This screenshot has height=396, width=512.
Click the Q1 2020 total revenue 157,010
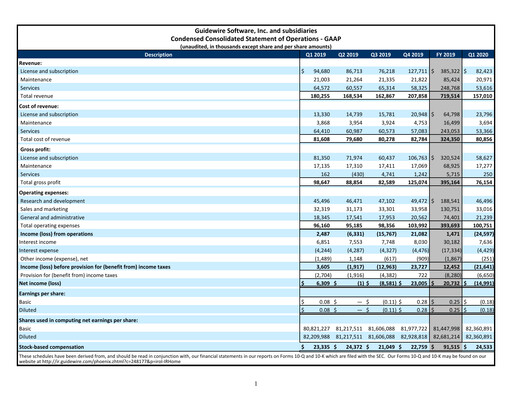point(483,96)
